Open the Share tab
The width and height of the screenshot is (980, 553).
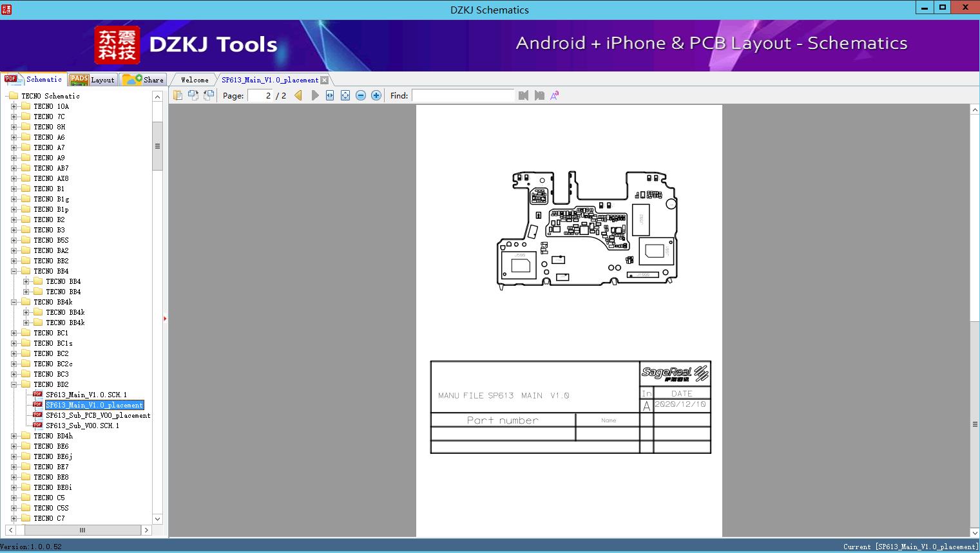click(144, 79)
